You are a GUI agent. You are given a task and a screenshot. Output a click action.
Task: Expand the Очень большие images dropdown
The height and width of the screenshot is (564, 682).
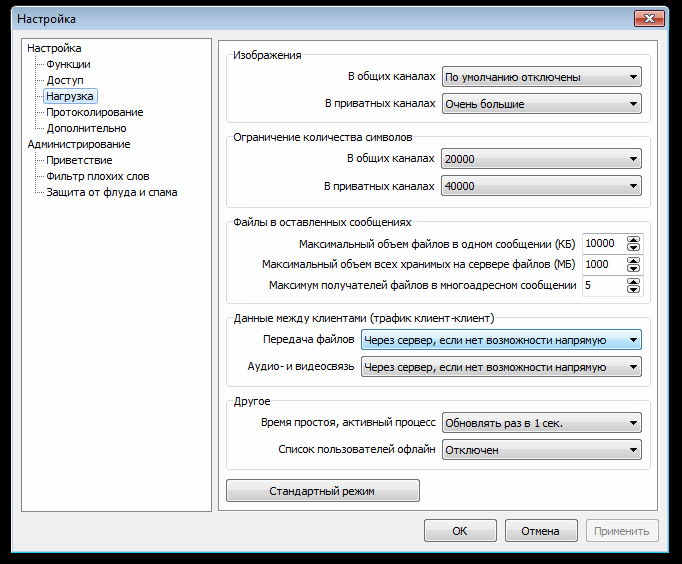(x=540, y=104)
